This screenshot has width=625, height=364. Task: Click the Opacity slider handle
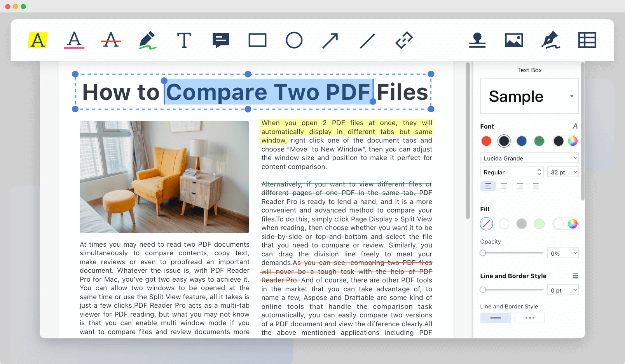click(x=483, y=253)
